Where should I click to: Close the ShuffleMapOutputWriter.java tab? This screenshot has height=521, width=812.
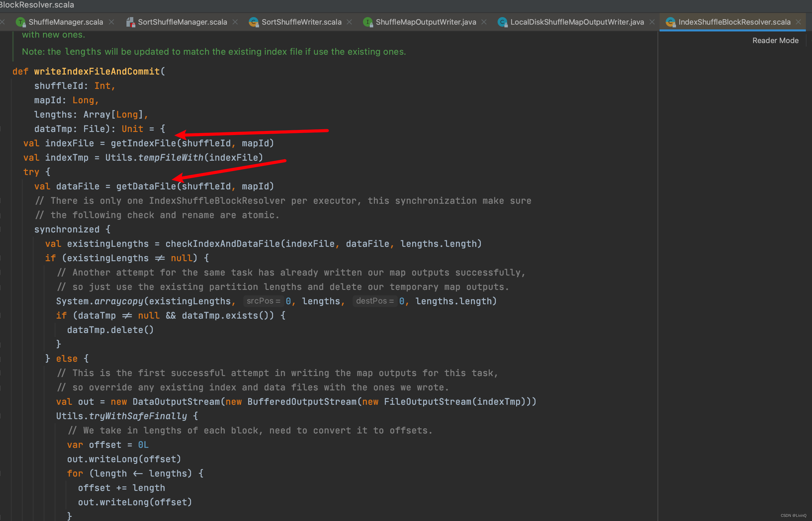tap(484, 22)
